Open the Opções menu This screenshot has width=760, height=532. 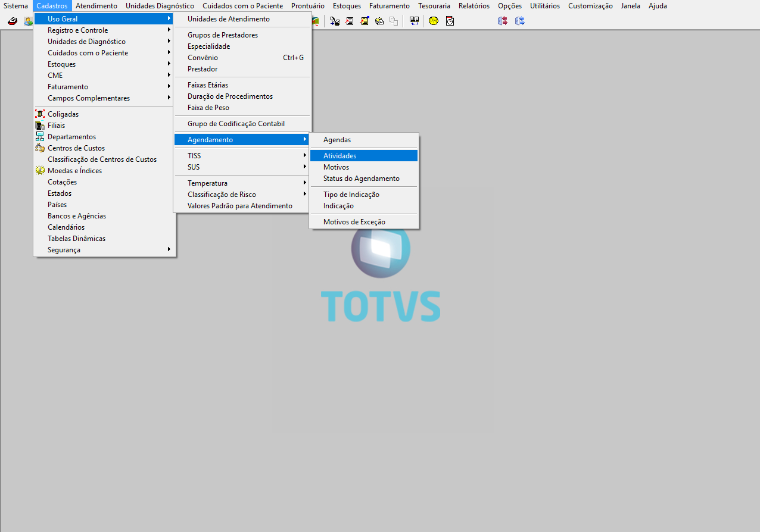pyautogui.click(x=510, y=6)
